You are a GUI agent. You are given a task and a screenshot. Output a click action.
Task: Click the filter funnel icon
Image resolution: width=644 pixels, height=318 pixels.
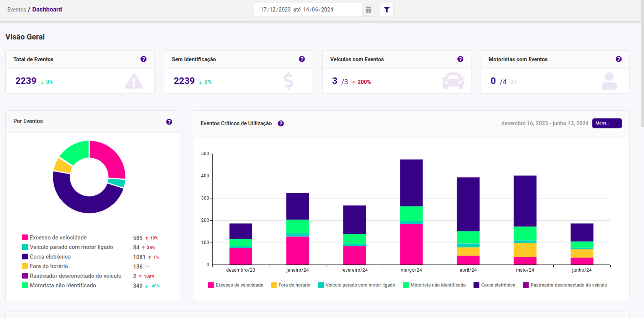[387, 10]
